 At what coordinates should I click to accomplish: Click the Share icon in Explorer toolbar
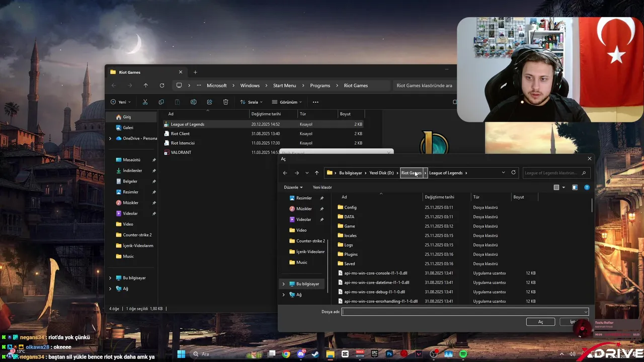209,102
